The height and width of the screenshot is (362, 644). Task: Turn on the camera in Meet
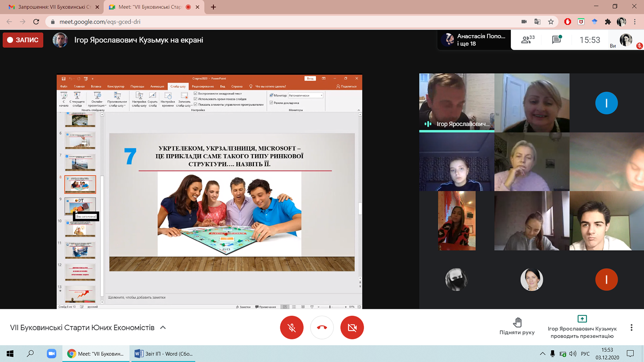point(352,327)
